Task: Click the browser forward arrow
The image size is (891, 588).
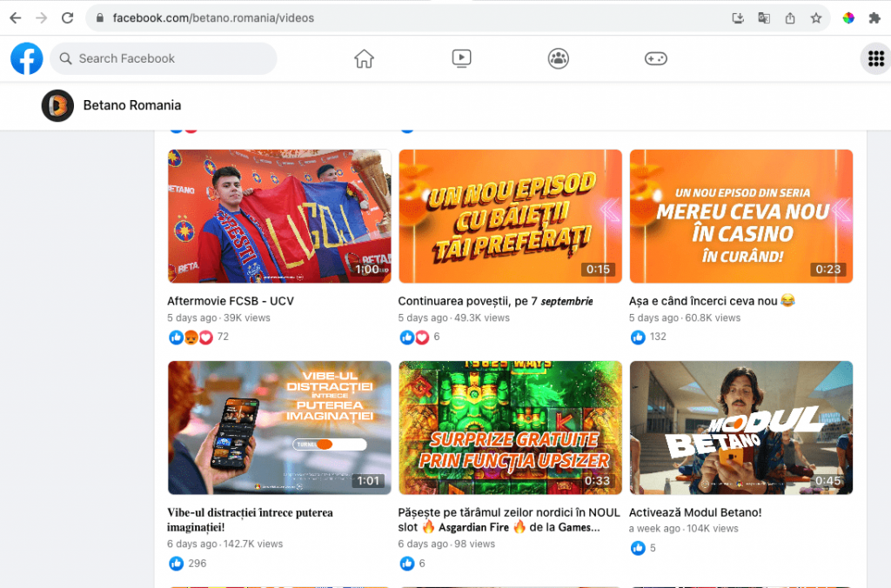Action: (x=42, y=18)
